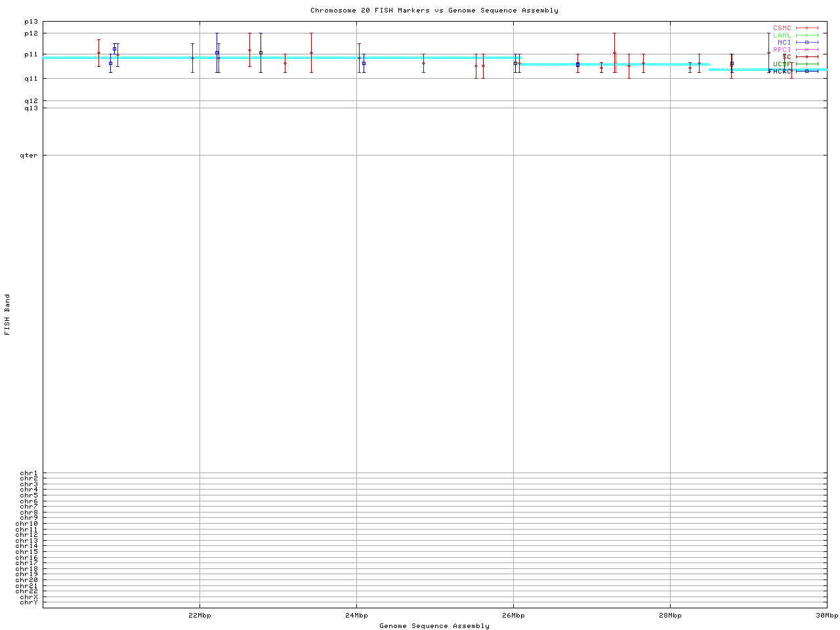Click the 30Mbp x-axis tick label
This screenshot has width=840, height=630.
coord(827,616)
